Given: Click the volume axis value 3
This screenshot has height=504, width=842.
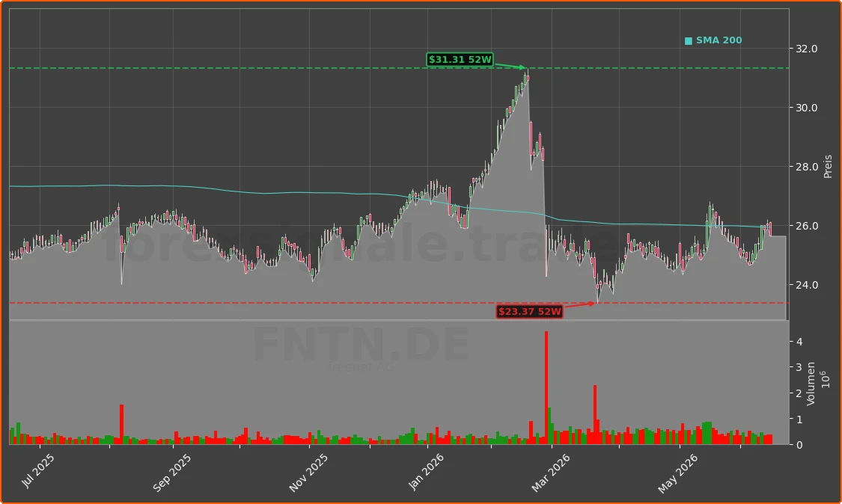Looking at the screenshot, I should (799, 368).
